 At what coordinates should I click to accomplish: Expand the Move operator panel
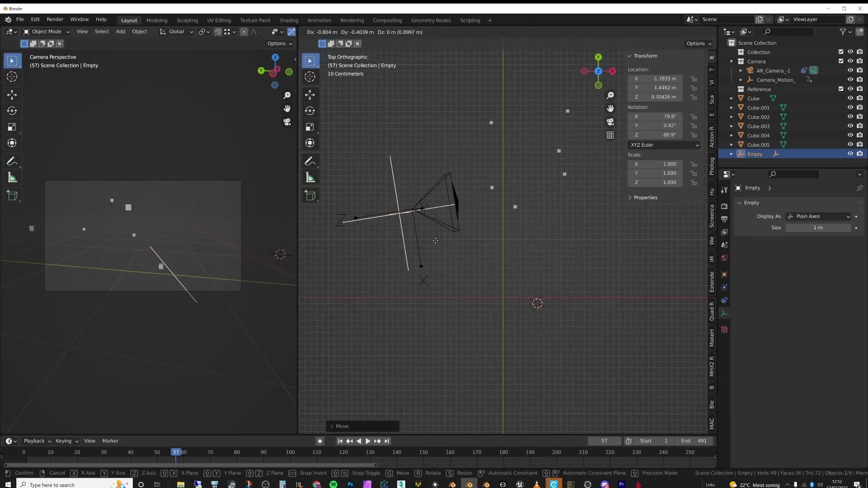tap(362, 426)
